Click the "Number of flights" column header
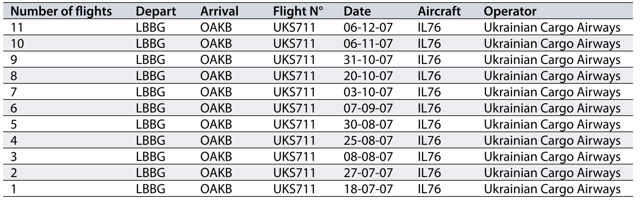Viewport: 644px width, 200px height. (61, 11)
